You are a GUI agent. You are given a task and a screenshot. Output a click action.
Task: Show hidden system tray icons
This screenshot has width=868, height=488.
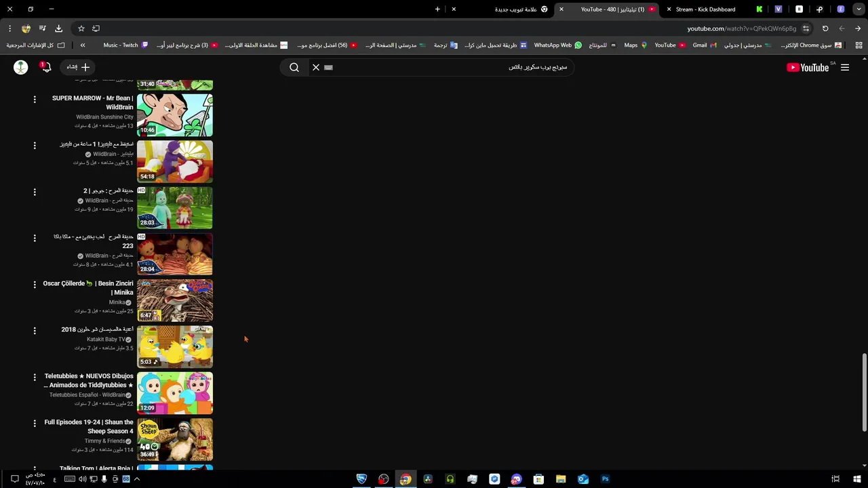tap(137, 479)
